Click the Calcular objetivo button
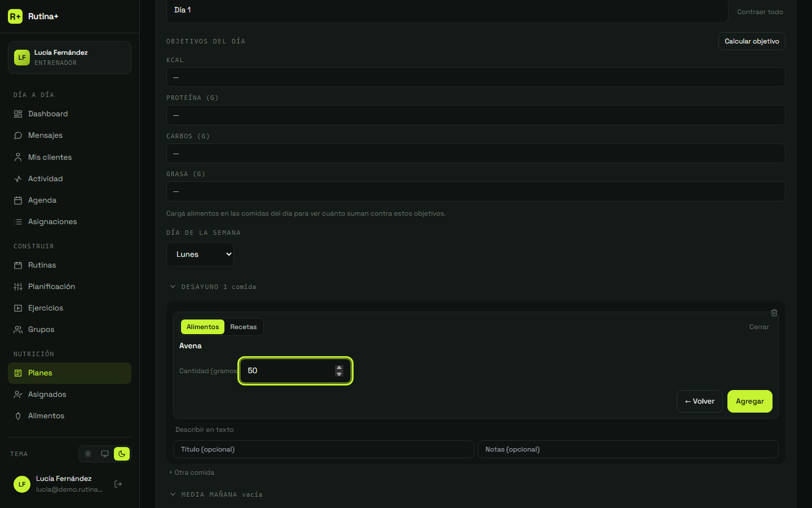This screenshot has width=812, height=508. pyautogui.click(x=752, y=41)
